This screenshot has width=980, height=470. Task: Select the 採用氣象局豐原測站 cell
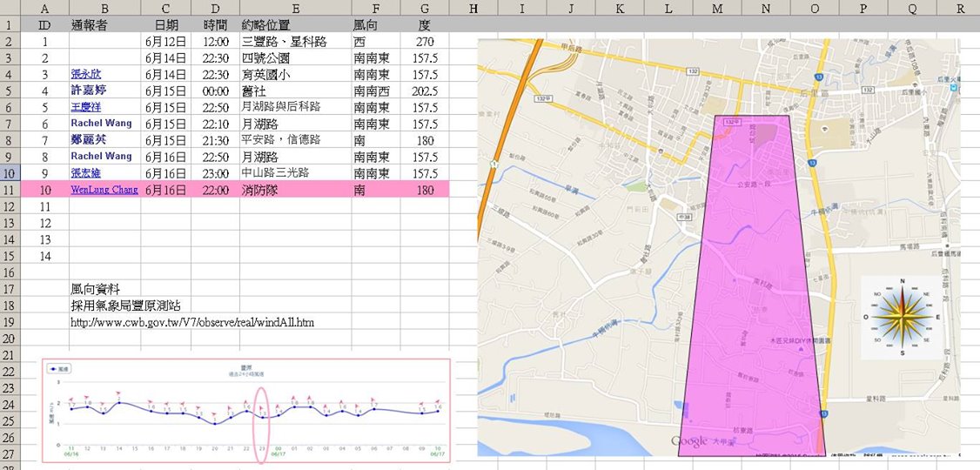click(x=125, y=305)
